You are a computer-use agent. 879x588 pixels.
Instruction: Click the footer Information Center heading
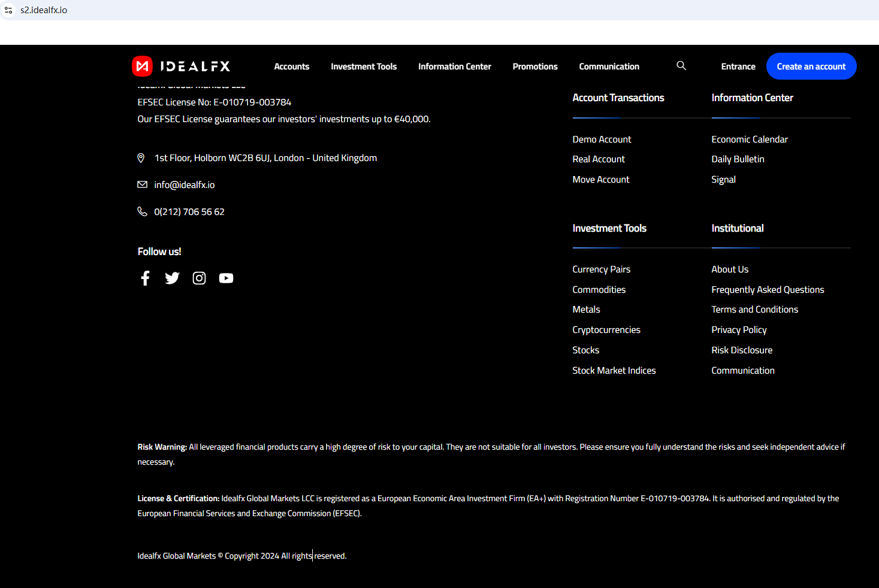752,98
